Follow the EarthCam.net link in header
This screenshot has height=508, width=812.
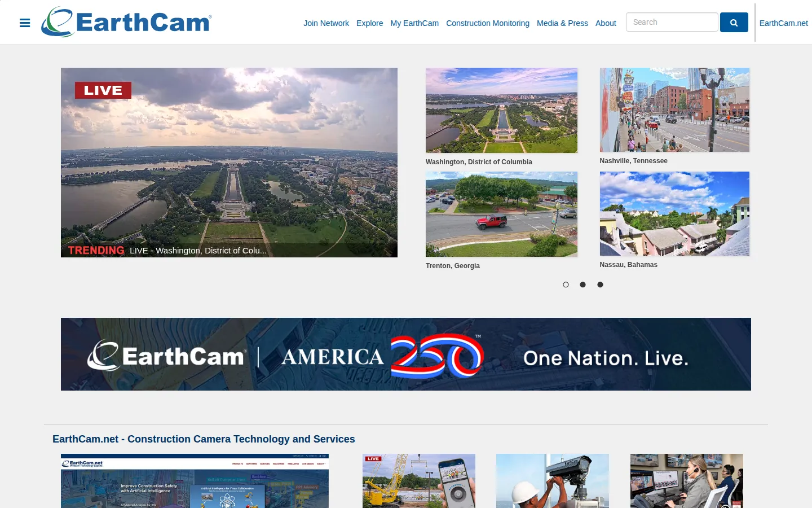[783, 23]
